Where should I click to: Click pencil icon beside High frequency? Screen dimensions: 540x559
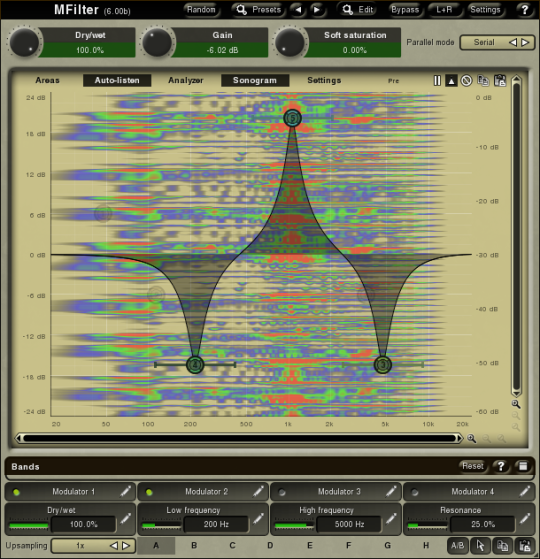coord(391,519)
